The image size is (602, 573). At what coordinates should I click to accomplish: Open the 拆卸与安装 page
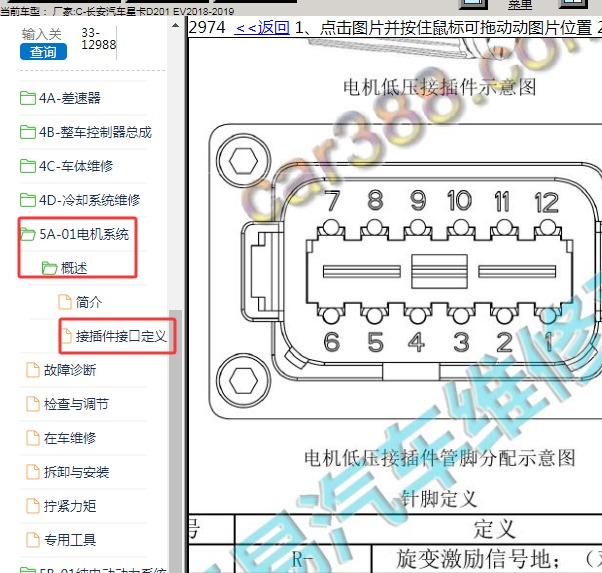click(76, 472)
